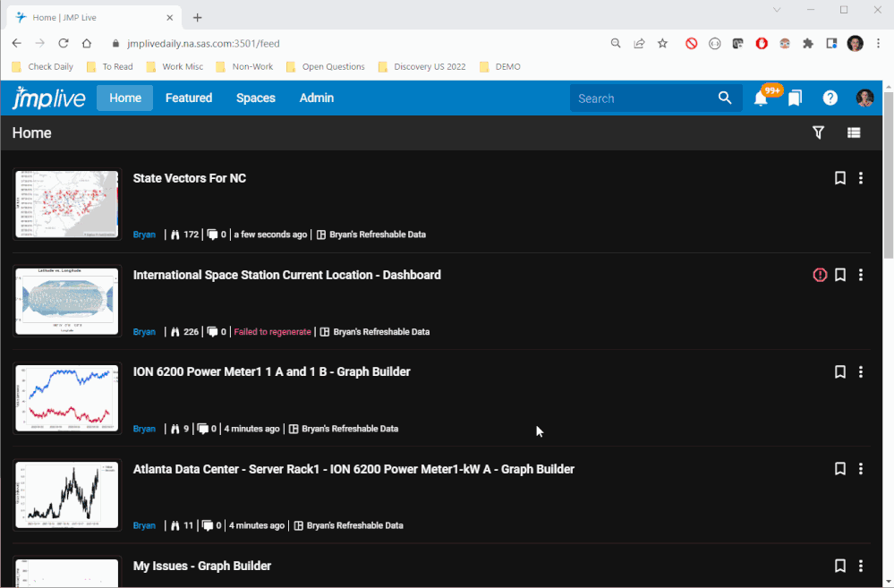
Task: Click the Failed to regenerate status text
Action: pos(273,331)
